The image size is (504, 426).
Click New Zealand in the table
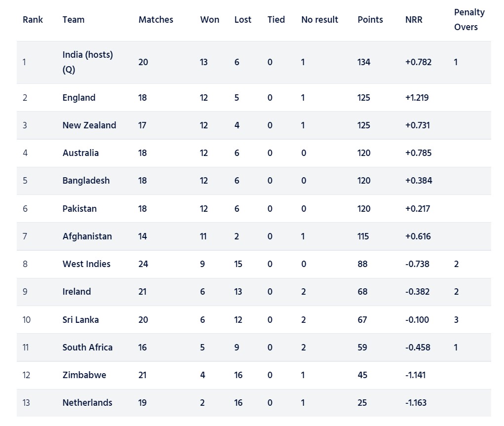pyautogui.click(x=89, y=125)
